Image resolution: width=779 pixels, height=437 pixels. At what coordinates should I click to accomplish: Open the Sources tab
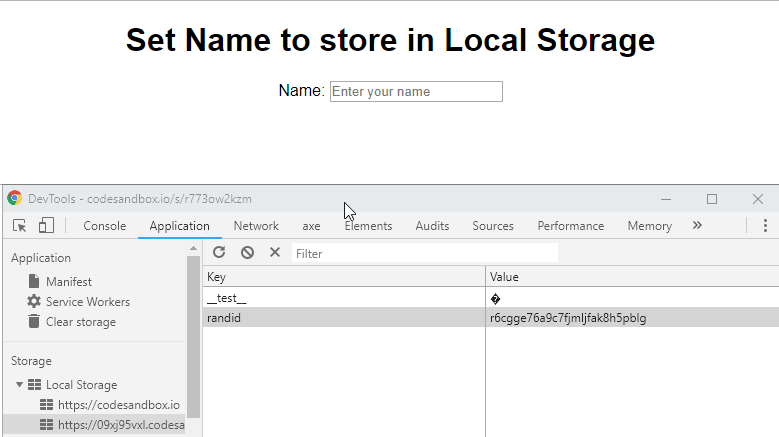492,226
